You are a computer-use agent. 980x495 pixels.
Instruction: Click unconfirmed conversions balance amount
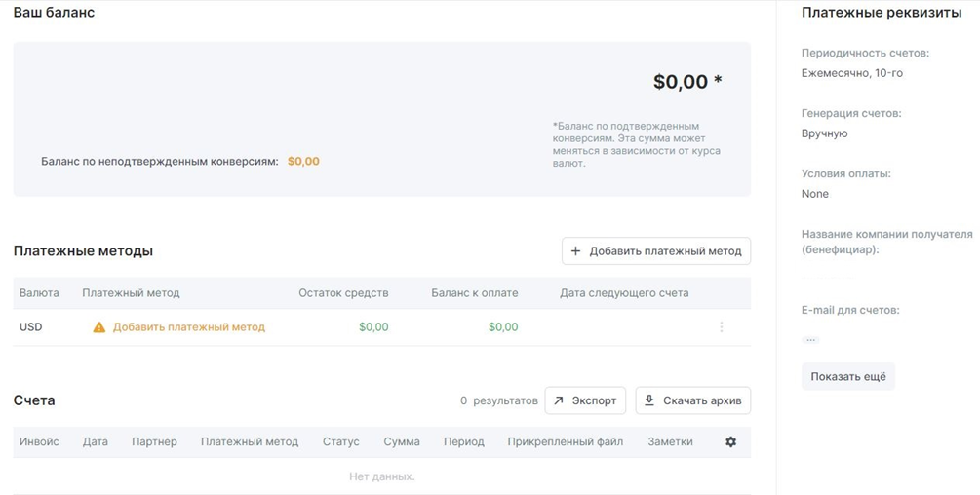click(303, 161)
